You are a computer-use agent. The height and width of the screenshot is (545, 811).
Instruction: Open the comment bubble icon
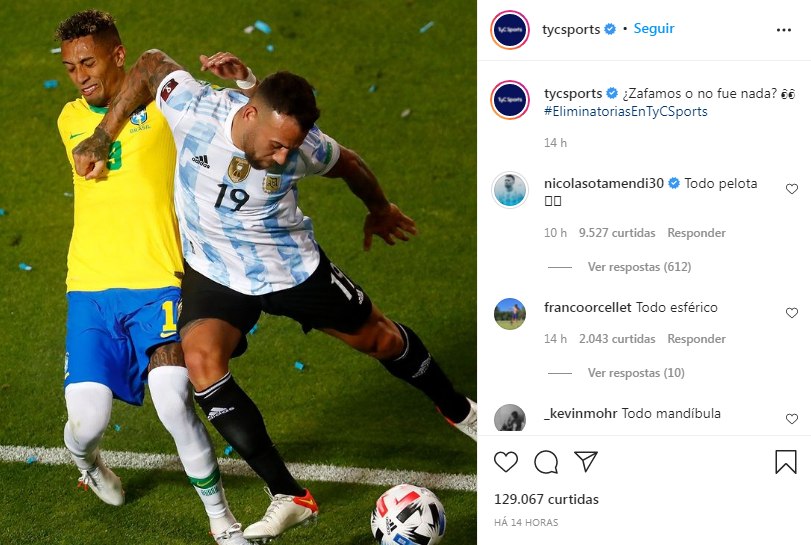click(546, 462)
